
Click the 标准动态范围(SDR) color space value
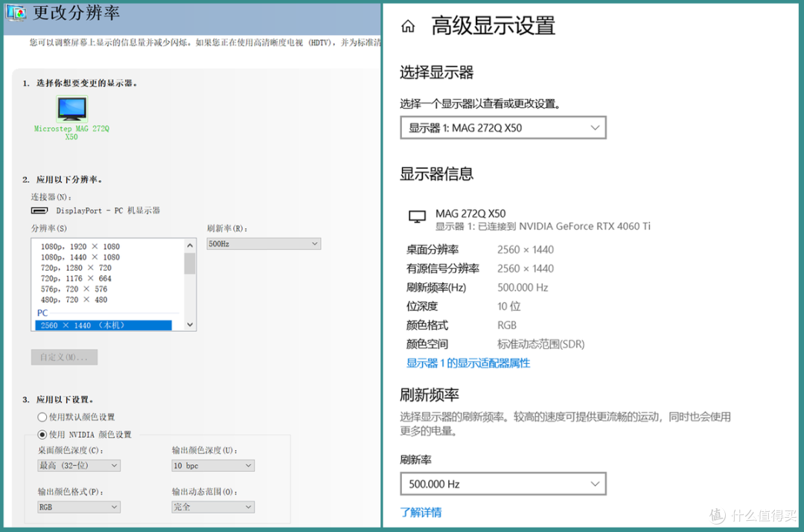pyautogui.click(x=541, y=344)
